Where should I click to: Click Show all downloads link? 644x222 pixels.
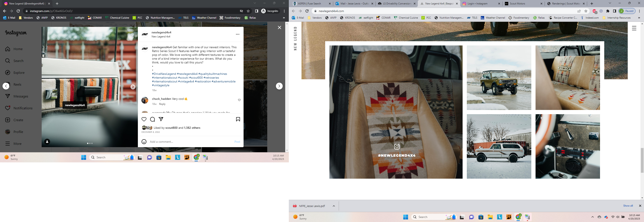tap(628, 206)
